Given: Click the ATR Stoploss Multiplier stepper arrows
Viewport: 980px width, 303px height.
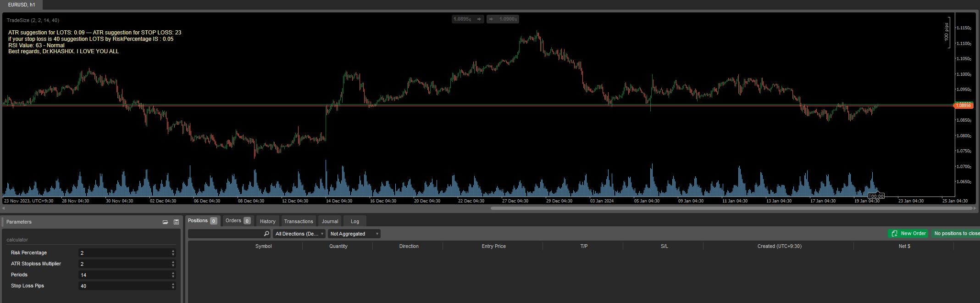Looking at the screenshot, I should click(173, 264).
